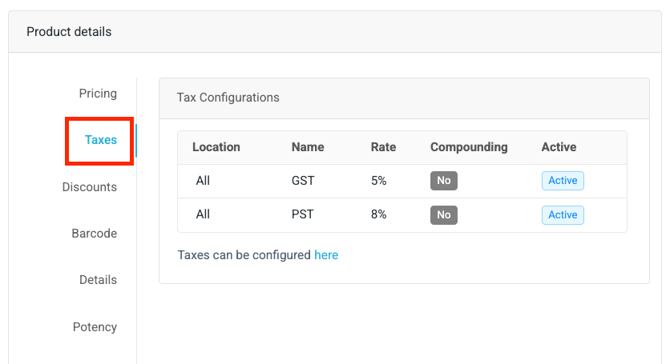Click the Compounding column header
670x364 pixels.
point(469,147)
